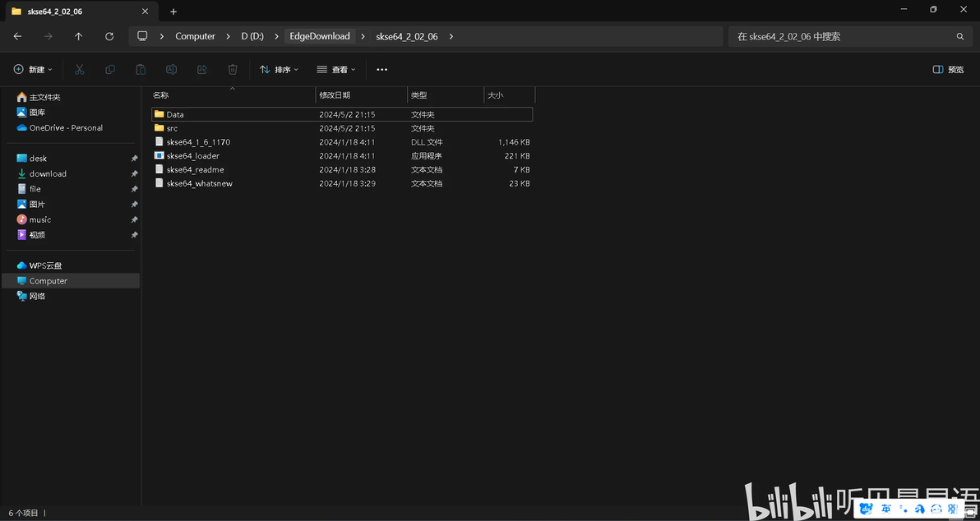This screenshot has height=521, width=980.
Task: Click the monitor icon in address bar
Action: click(142, 36)
